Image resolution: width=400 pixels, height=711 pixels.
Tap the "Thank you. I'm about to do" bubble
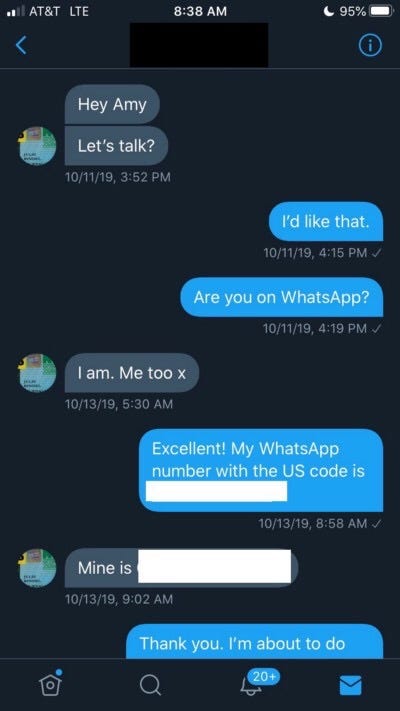pyautogui.click(x=254, y=642)
